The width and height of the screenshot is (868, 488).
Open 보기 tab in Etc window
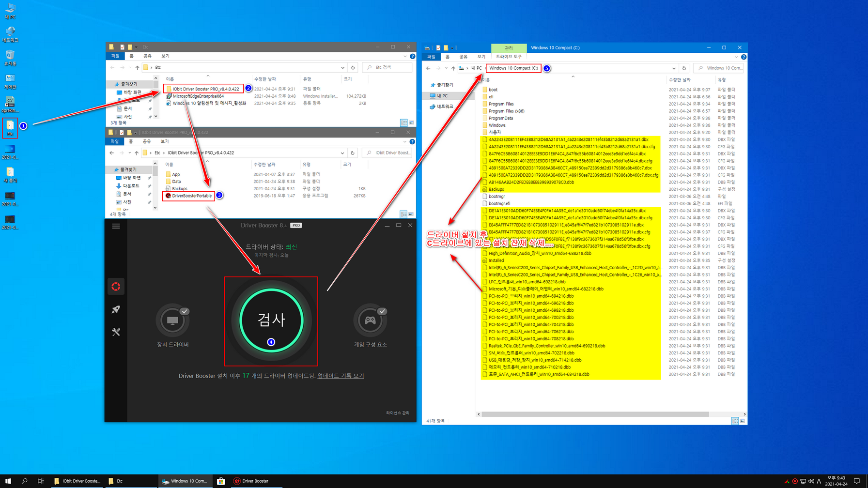pyautogui.click(x=165, y=56)
